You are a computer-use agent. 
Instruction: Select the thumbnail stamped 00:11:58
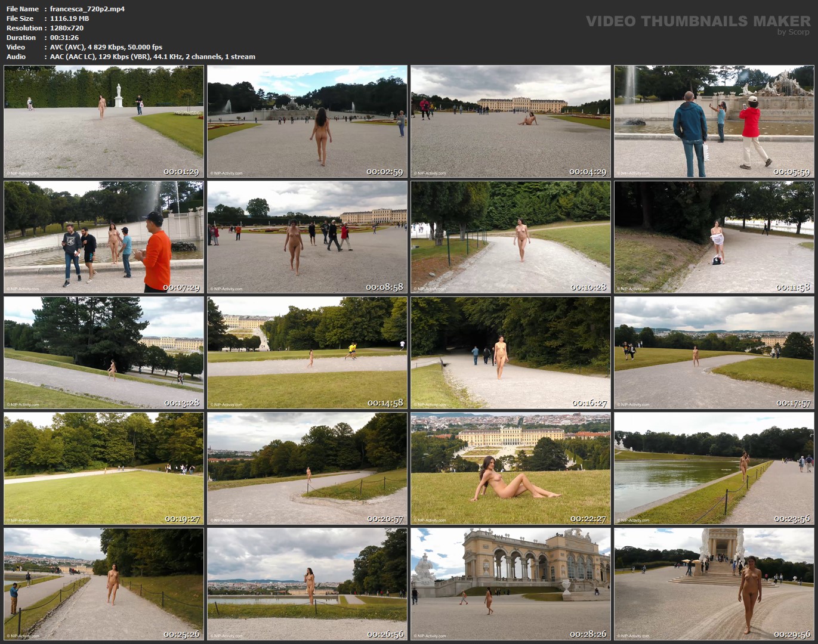click(714, 237)
